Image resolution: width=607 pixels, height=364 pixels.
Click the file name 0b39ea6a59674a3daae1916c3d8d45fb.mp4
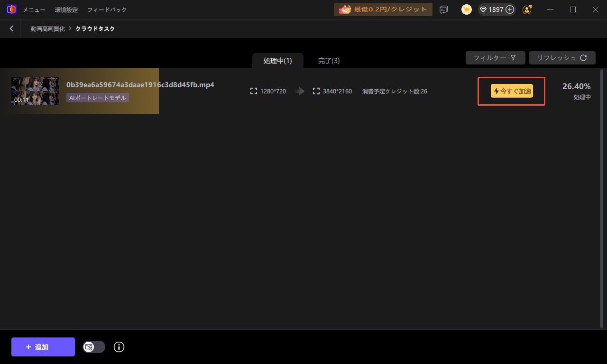coord(140,85)
